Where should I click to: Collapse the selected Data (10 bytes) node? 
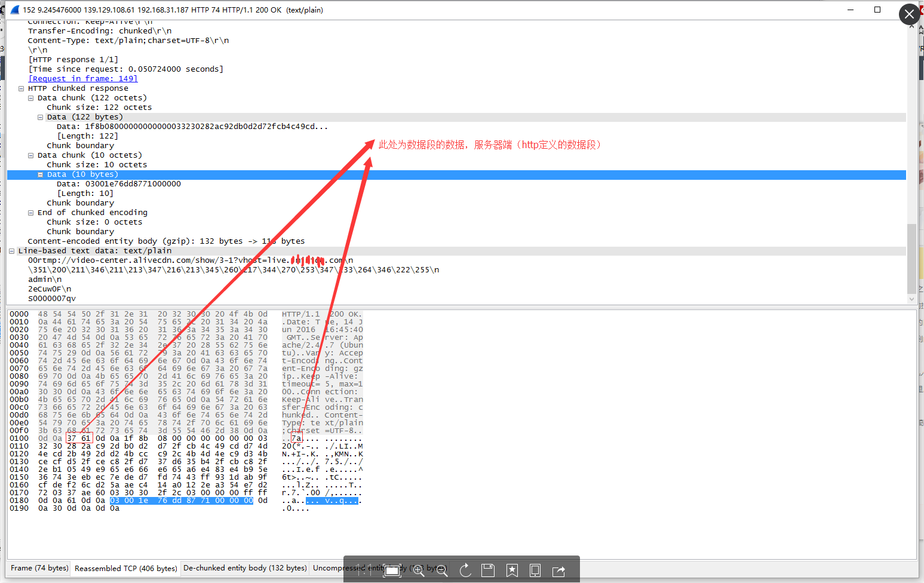pos(40,174)
